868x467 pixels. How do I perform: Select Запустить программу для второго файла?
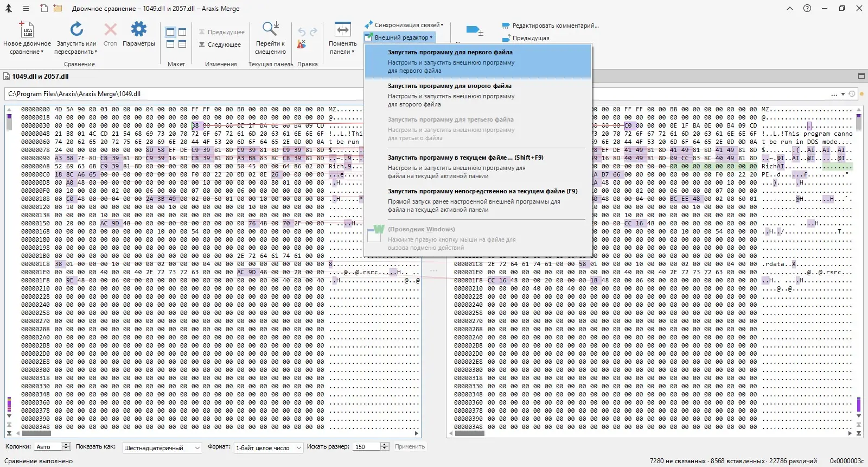pyautogui.click(x=477, y=94)
